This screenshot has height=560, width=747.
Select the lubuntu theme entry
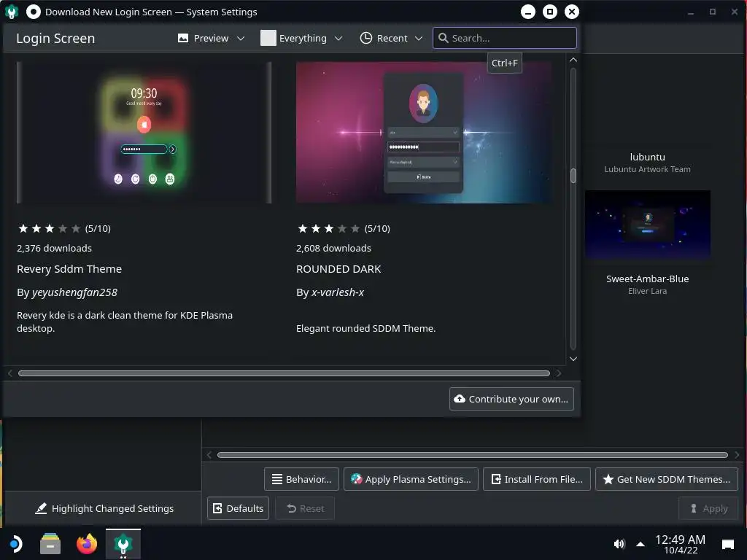(x=648, y=163)
